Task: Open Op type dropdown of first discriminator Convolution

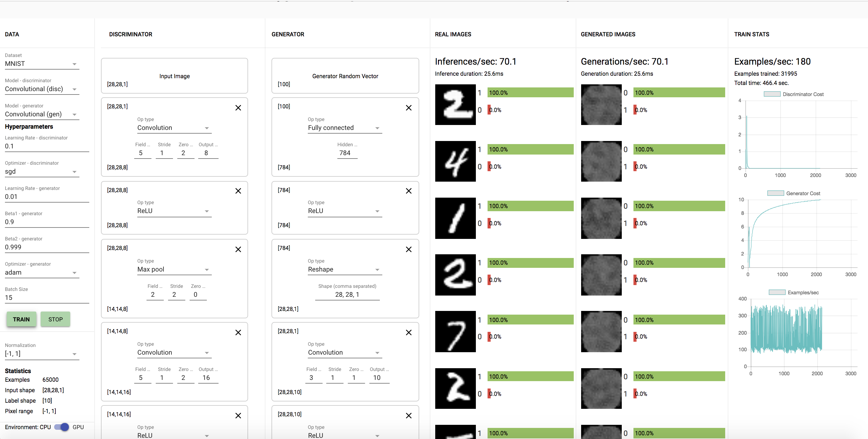Action: pyautogui.click(x=174, y=128)
